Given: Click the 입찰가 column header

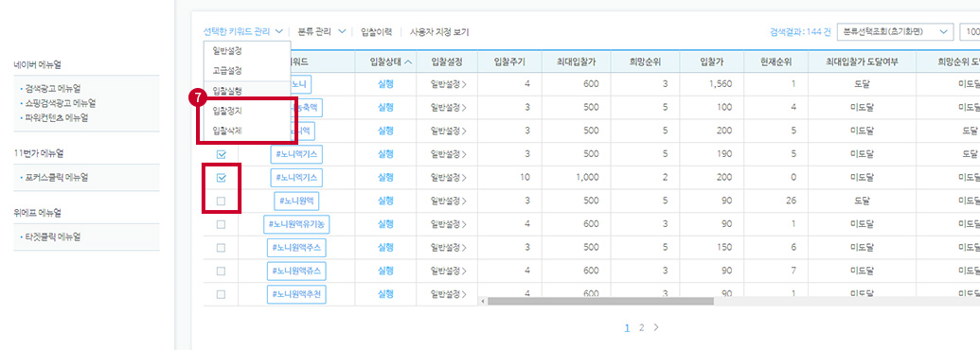Looking at the screenshot, I should (712, 61).
